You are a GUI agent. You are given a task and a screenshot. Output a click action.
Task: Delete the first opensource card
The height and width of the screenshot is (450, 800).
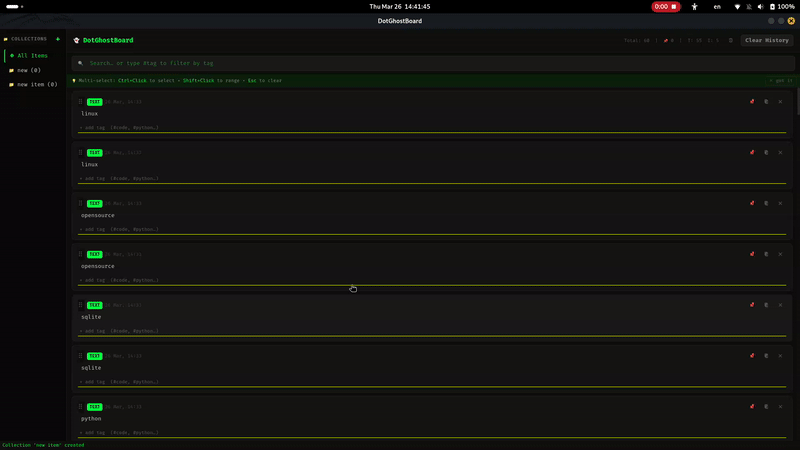(780, 203)
